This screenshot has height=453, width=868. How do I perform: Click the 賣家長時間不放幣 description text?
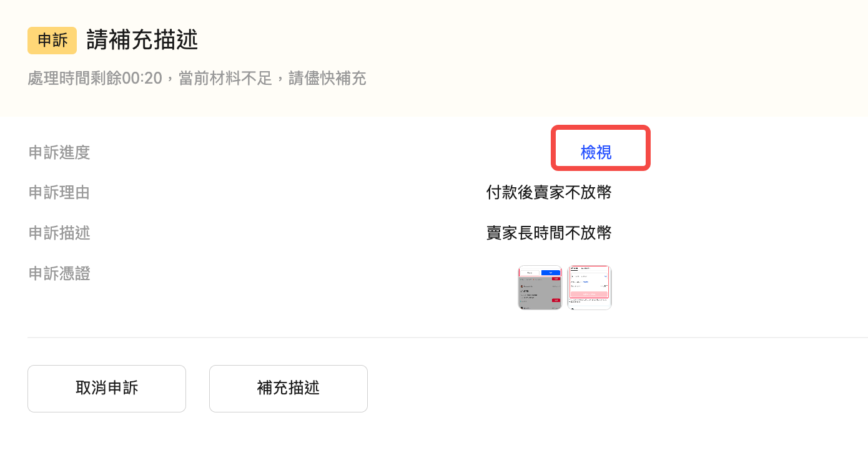click(x=548, y=233)
